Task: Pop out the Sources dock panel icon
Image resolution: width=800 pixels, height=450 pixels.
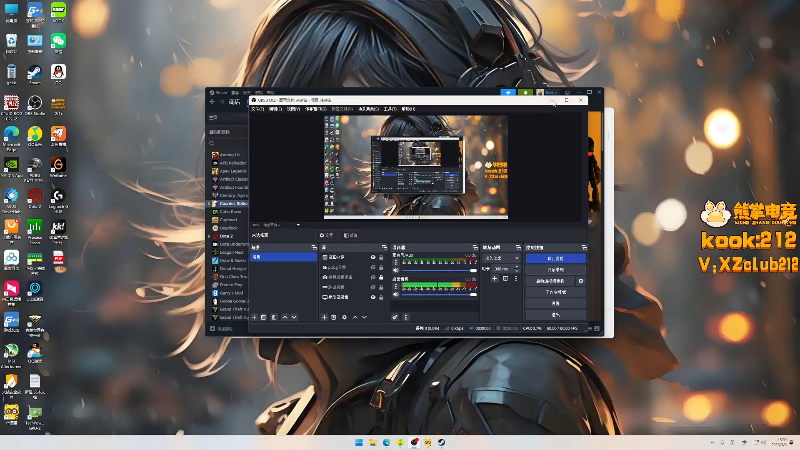Action: click(384, 247)
